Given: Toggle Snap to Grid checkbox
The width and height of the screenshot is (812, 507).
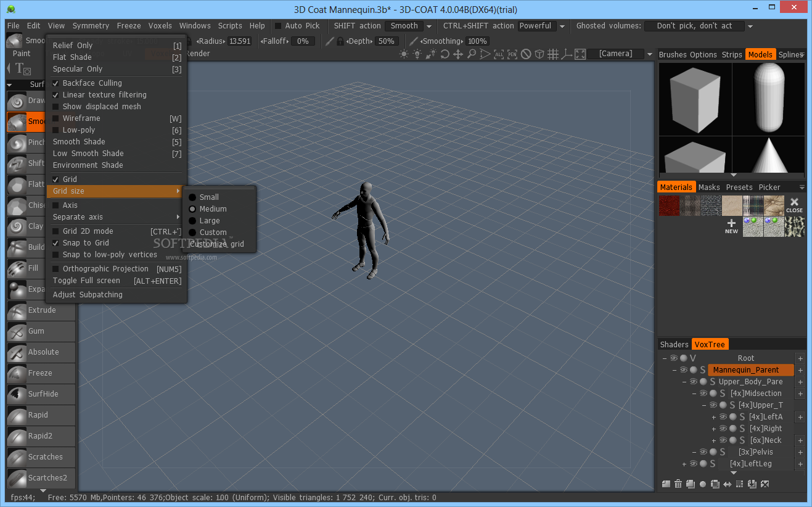Looking at the screenshot, I should pos(56,243).
